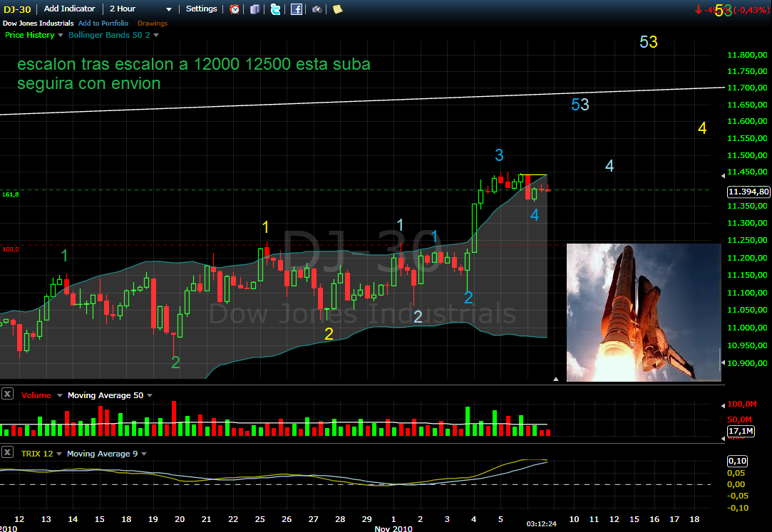
Task: Click the price change percentage (-0,43%)
Action: click(751, 10)
